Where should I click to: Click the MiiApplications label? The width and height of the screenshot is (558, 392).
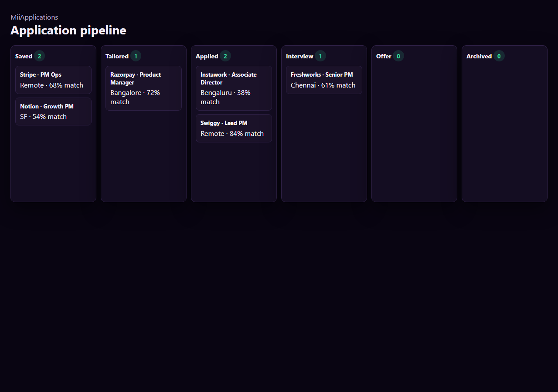pos(34,17)
